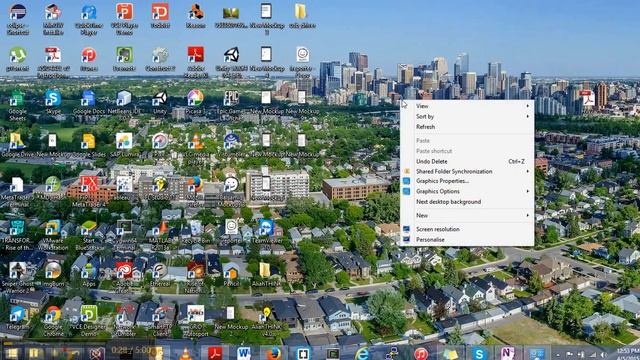This screenshot has width=640, height=360.
Task: Expand Shared Folder Synchronization submenu
Action: [x=467, y=171]
